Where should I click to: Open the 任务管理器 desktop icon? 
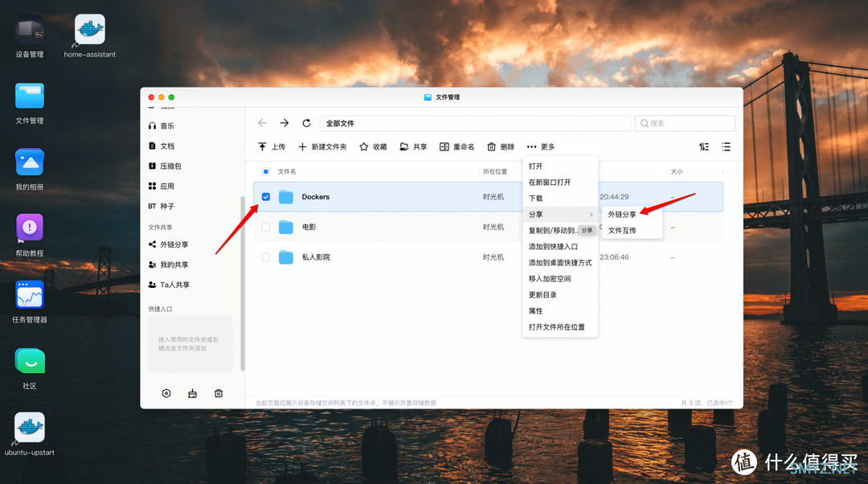[30, 294]
